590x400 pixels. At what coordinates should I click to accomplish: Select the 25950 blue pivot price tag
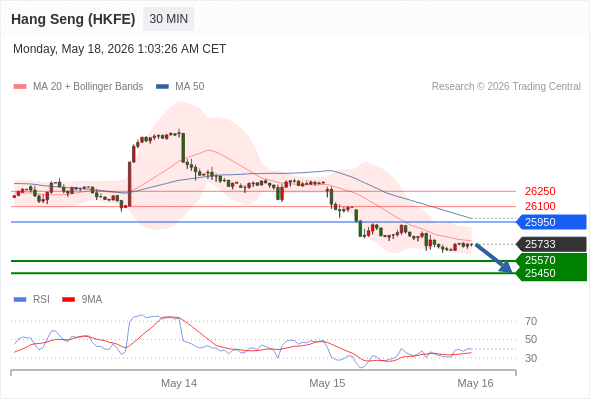point(552,222)
